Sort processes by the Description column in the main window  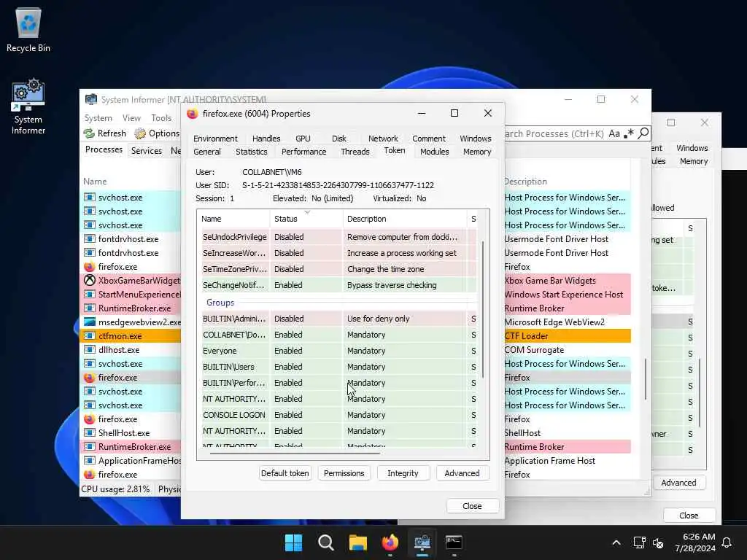[525, 182]
